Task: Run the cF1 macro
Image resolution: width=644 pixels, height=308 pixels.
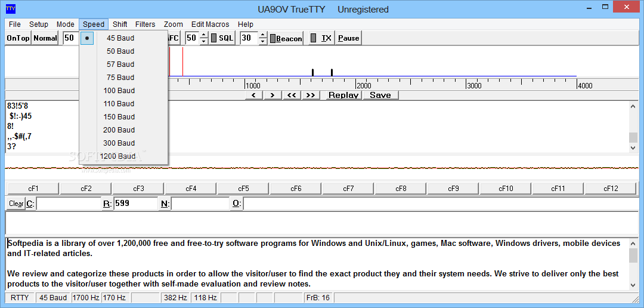Action: (x=33, y=189)
